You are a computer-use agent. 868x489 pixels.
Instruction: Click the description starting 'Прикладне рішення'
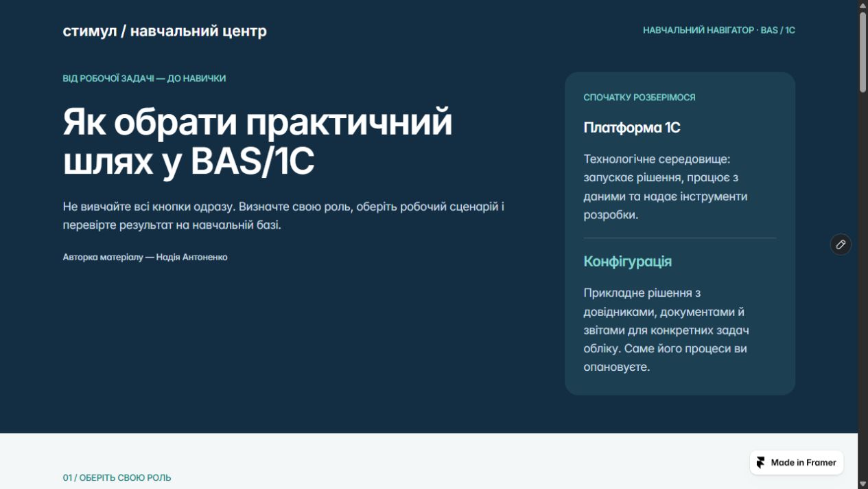[x=666, y=330]
